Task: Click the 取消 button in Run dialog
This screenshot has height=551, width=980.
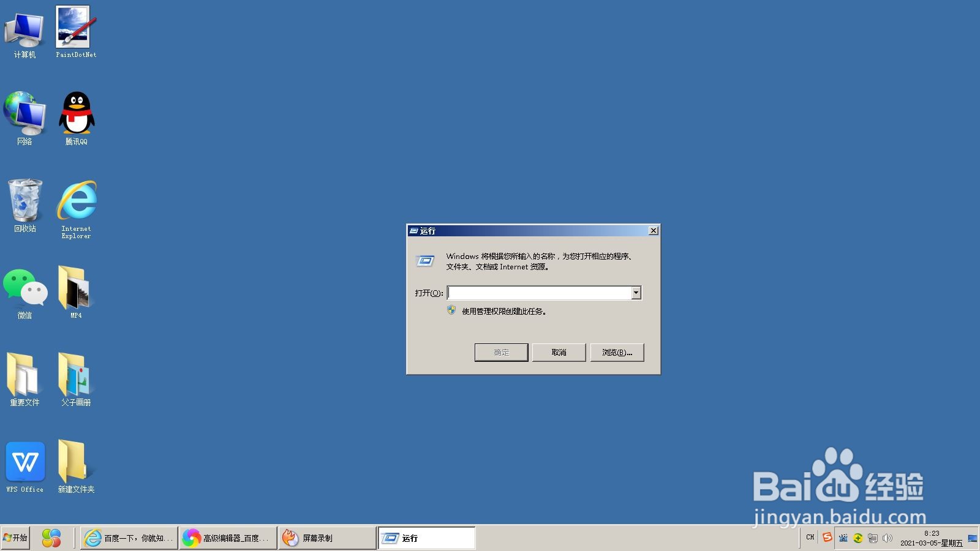Action: click(559, 352)
